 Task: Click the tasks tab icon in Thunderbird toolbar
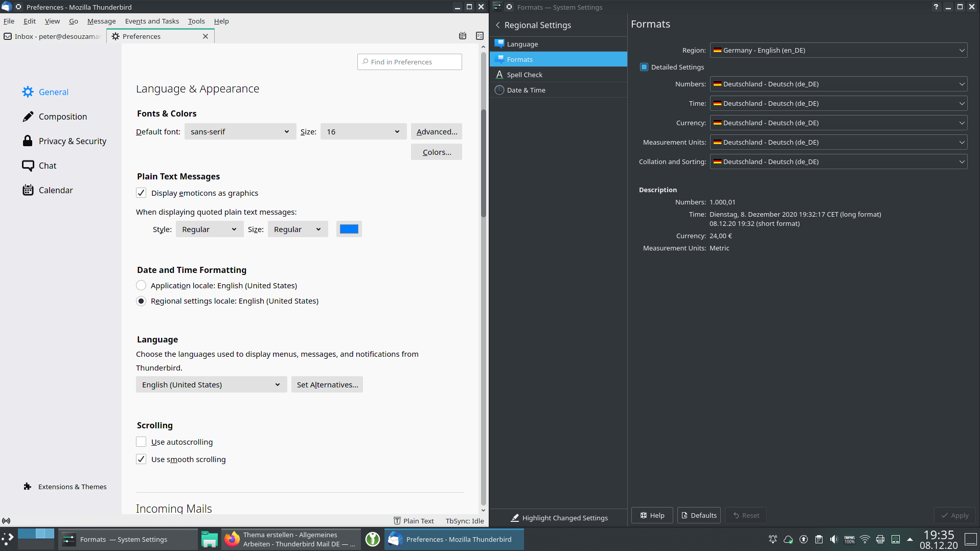[480, 36]
